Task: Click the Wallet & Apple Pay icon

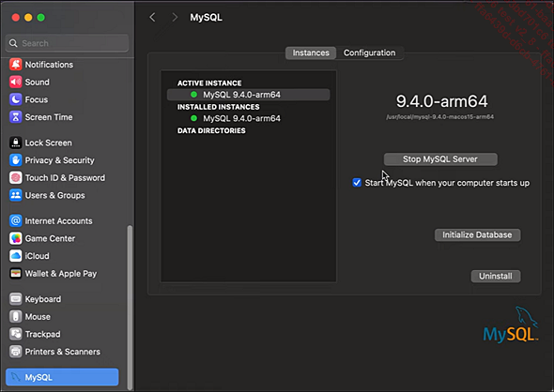Action: tap(16, 274)
